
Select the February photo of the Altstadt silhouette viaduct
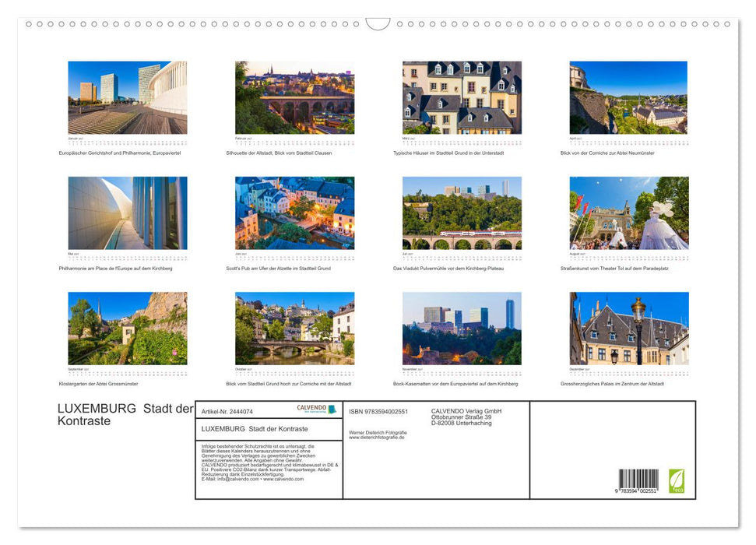294,97
